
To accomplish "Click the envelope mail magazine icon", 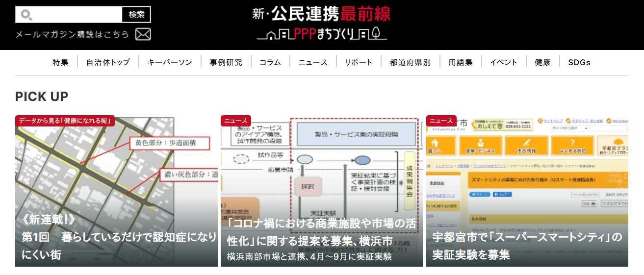I will pyautogui.click(x=143, y=34).
